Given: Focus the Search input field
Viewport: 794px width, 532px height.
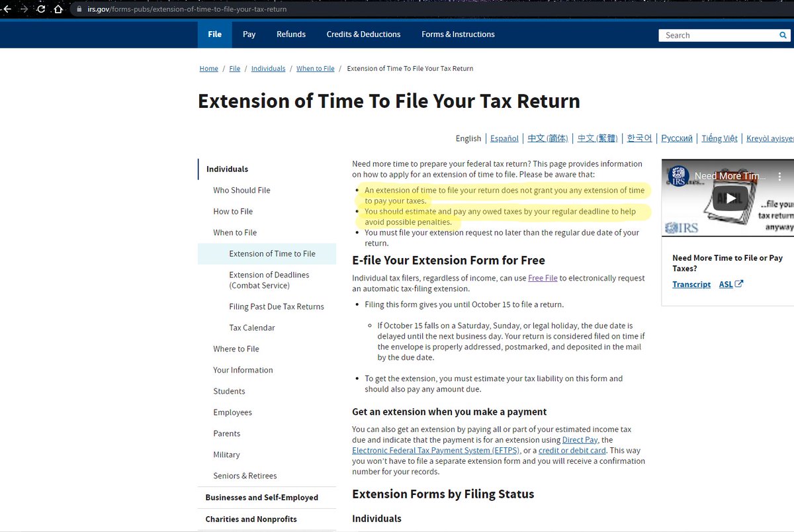Looking at the screenshot, I should 719,35.
